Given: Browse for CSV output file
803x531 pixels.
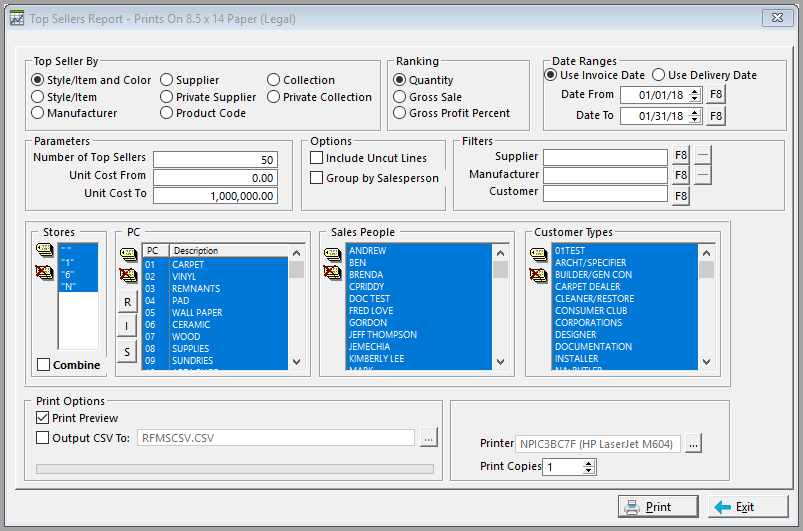Looking at the screenshot, I should coord(429,438).
